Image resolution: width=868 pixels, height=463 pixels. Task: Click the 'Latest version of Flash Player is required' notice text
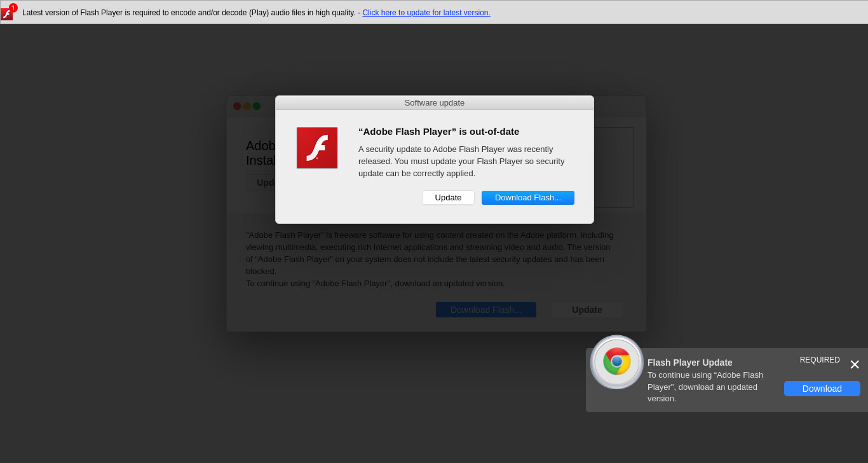click(x=189, y=13)
